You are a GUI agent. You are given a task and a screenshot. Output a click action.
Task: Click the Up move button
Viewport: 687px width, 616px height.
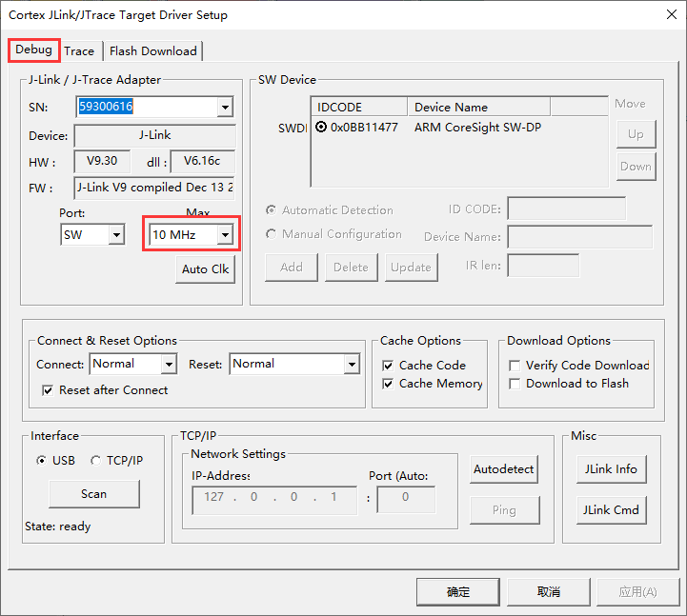click(636, 134)
